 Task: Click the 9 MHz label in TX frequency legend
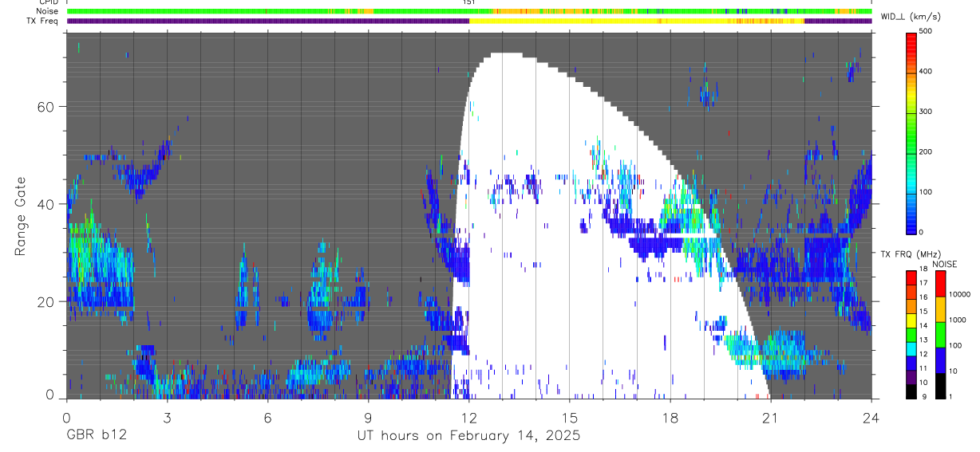[x=923, y=397]
